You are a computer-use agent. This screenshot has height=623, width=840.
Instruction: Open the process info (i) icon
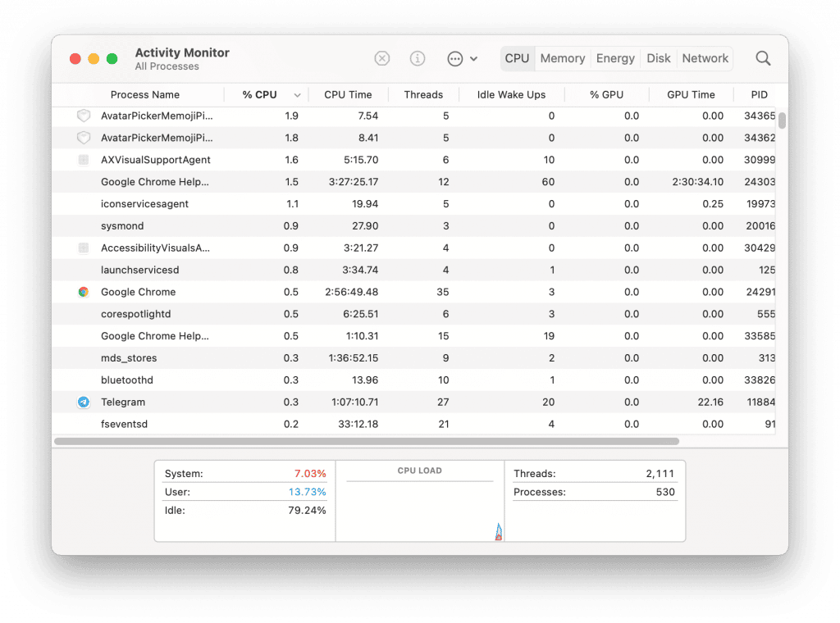(x=418, y=58)
